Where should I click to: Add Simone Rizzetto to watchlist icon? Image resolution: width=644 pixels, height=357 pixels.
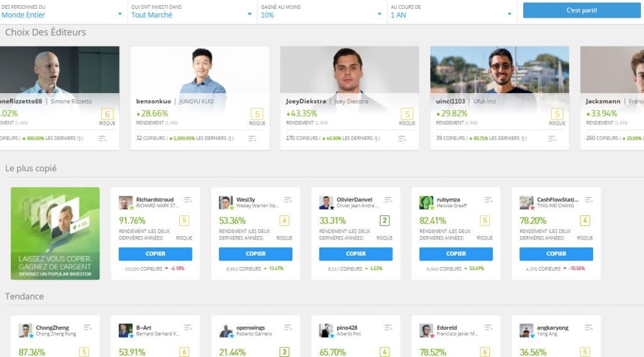click(x=103, y=139)
